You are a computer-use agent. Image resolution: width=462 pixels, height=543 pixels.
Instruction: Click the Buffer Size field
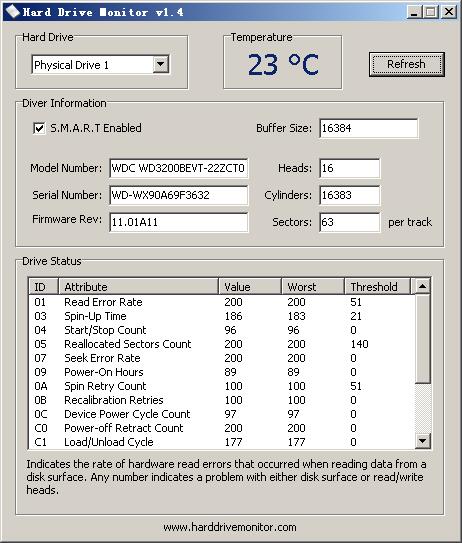(368, 128)
